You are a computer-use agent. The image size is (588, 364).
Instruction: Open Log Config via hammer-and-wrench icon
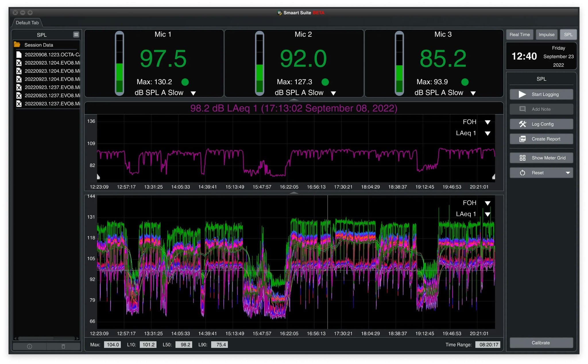[x=523, y=124]
